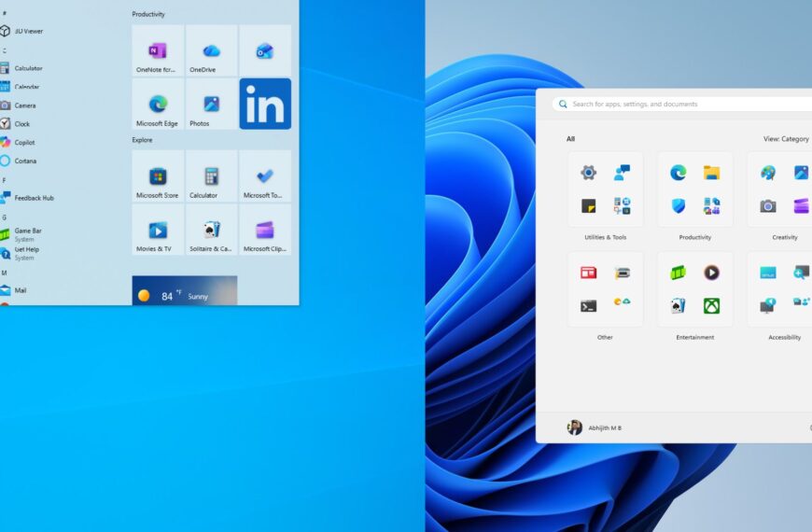The height and width of the screenshot is (532, 812).
Task: Open 3D Viewer from the app list
Action: [23, 31]
